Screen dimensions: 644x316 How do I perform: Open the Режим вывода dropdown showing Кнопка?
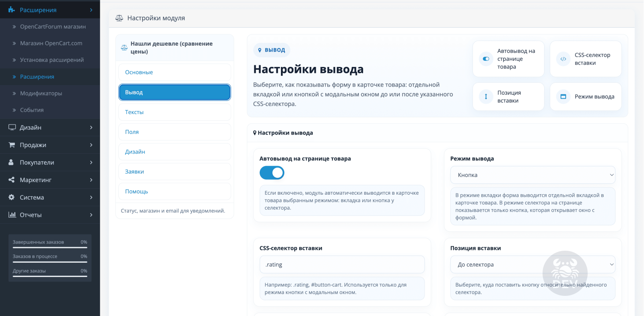pyautogui.click(x=533, y=175)
